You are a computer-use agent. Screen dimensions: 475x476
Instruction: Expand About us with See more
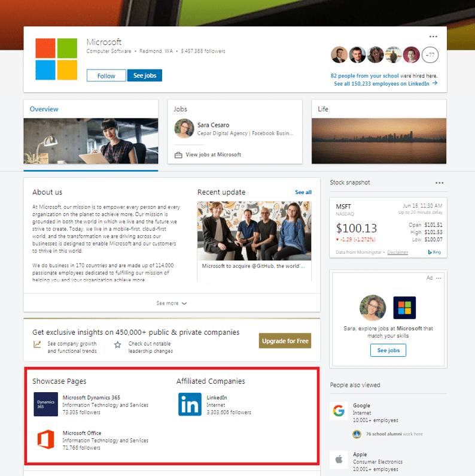pos(172,303)
